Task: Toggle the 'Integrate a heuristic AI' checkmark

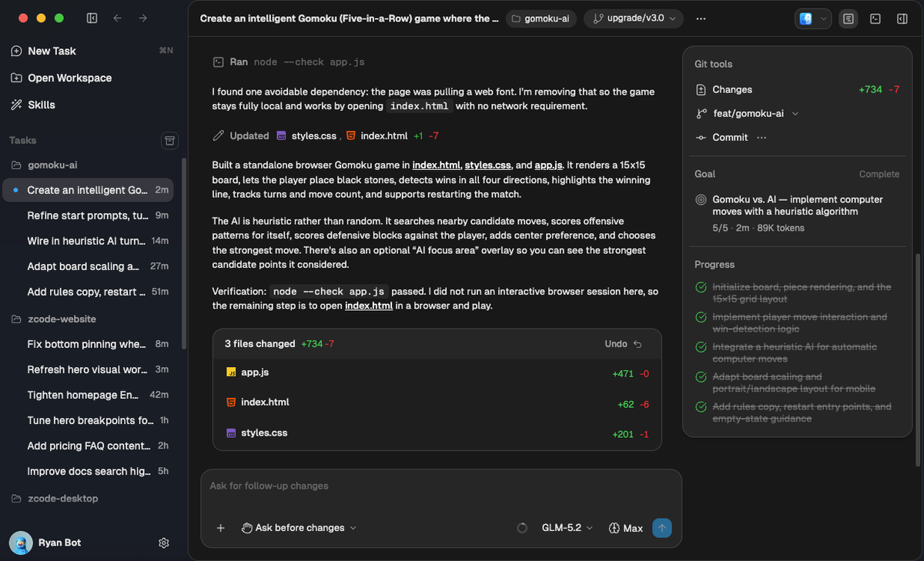Action: 701,347
